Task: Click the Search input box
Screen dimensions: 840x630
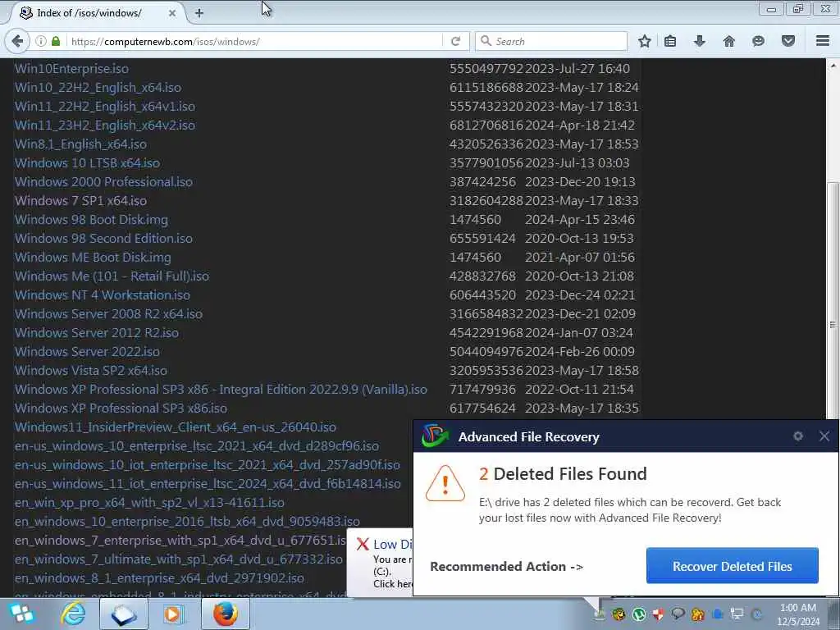Action: (550, 41)
